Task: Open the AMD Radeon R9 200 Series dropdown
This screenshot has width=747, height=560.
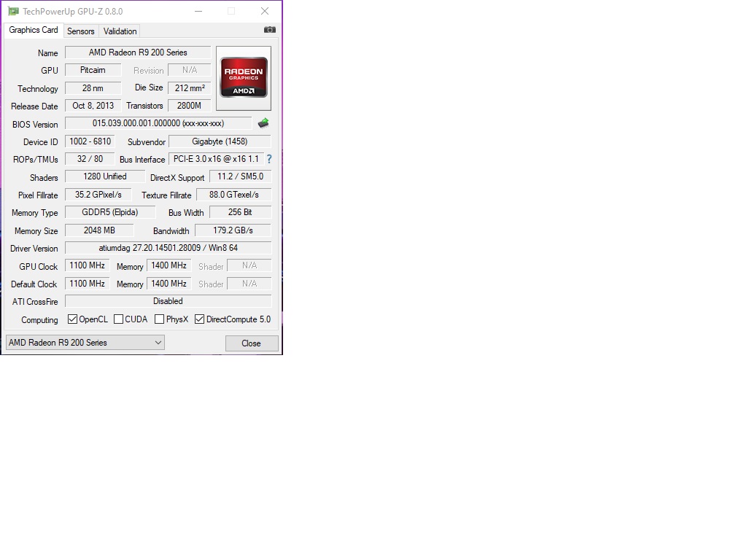Action: tap(85, 343)
